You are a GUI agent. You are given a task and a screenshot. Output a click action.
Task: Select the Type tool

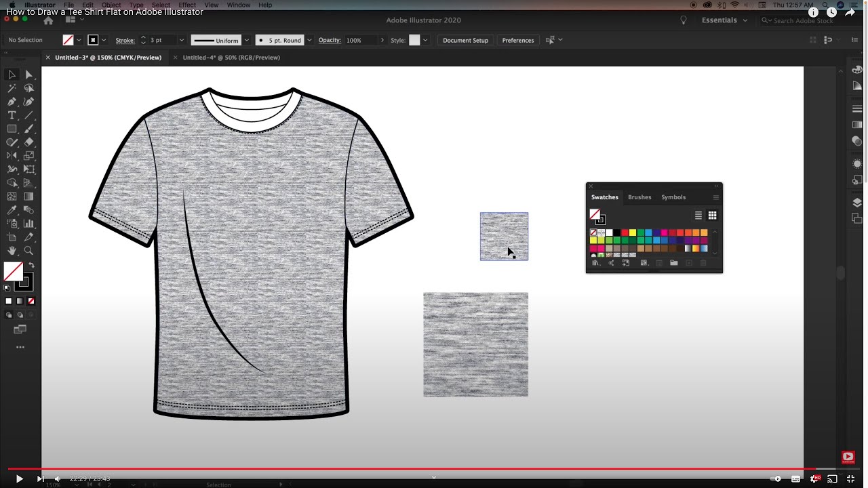pos(12,115)
